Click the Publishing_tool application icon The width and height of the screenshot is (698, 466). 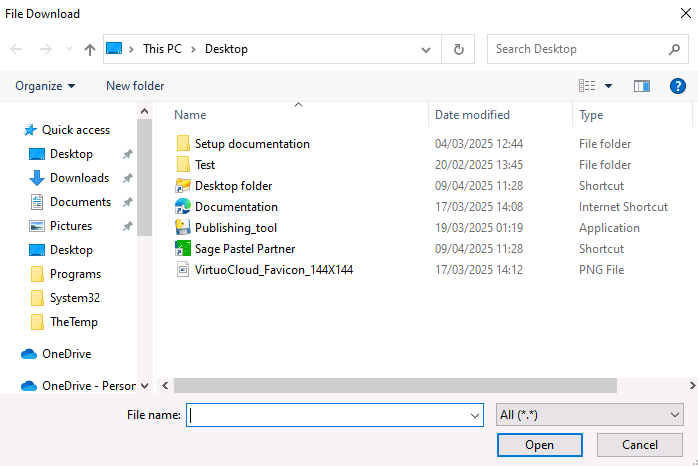tap(183, 228)
